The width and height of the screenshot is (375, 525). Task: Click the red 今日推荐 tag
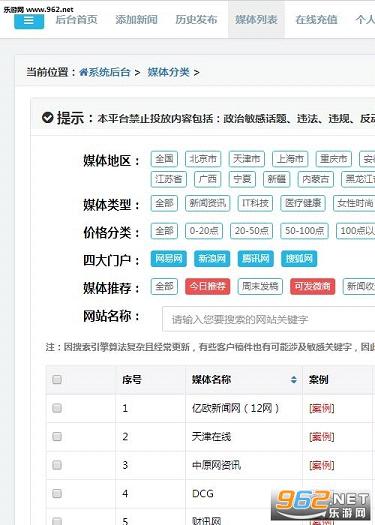coord(208,287)
